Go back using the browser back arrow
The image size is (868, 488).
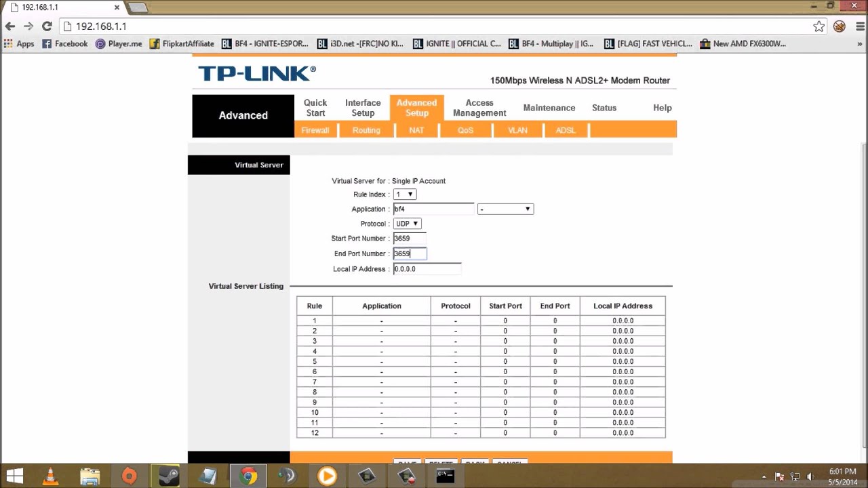pos(9,26)
